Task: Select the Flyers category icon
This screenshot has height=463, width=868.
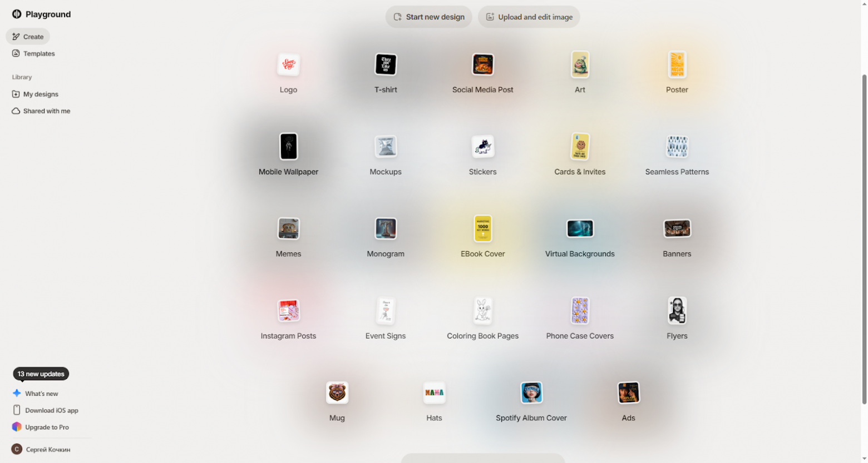Action: [677, 311]
